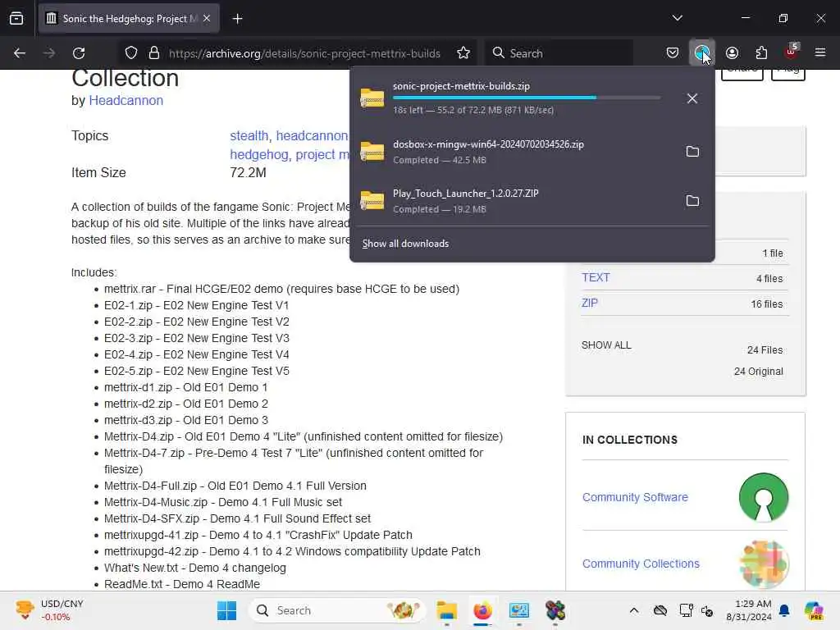Show Play_Touch_Launcher ZIP in folder
The width and height of the screenshot is (840, 630).
(692, 201)
